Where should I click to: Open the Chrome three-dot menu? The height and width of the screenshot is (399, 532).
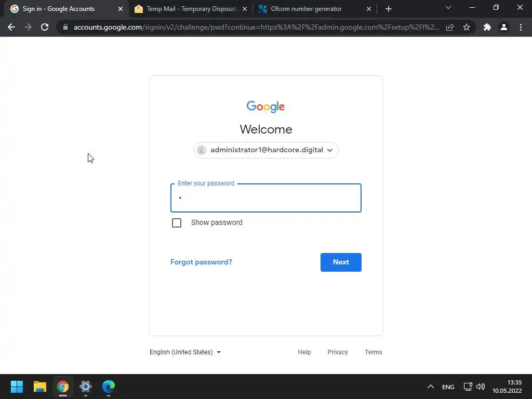pyautogui.click(x=521, y=27)
